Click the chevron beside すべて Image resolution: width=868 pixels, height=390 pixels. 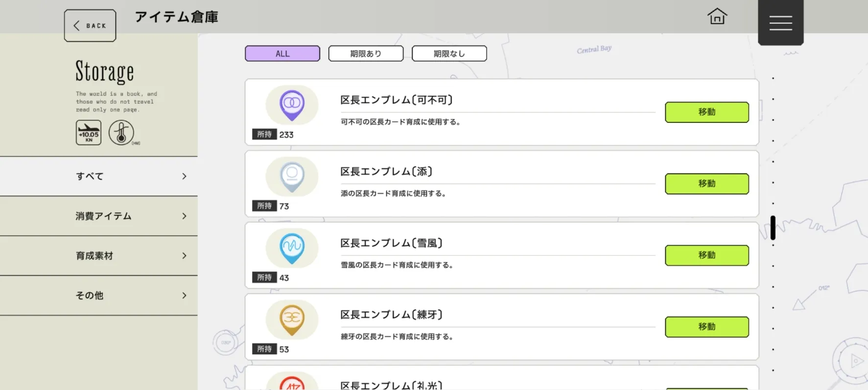(x=184, y=176)
